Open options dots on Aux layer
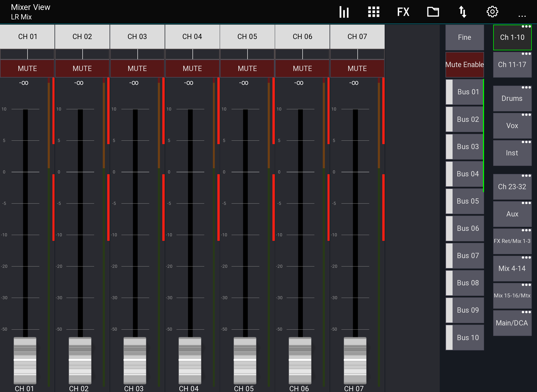This screenshot has width=537, height=392. pyautogui.click(x=526, y=203)
